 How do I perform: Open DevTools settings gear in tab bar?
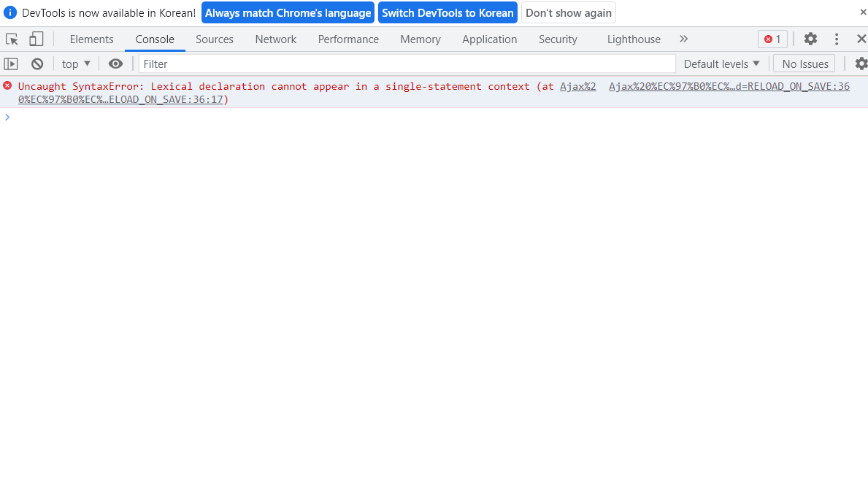point(810,39)
